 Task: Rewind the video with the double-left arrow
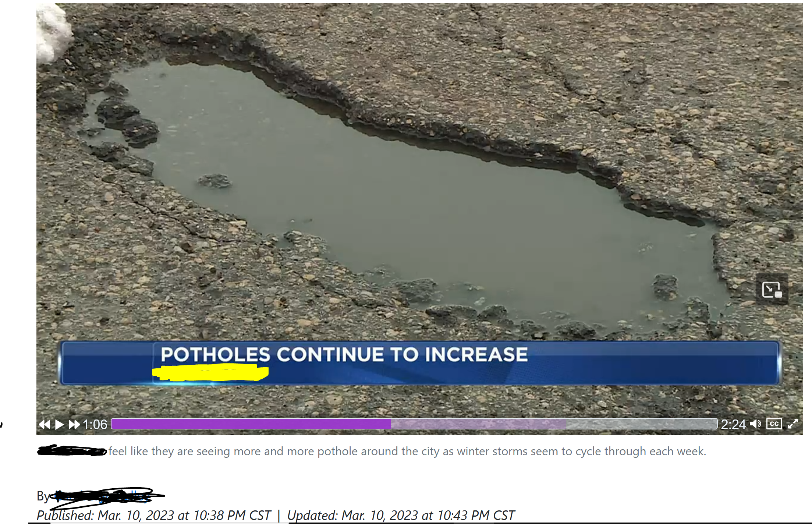45,425
